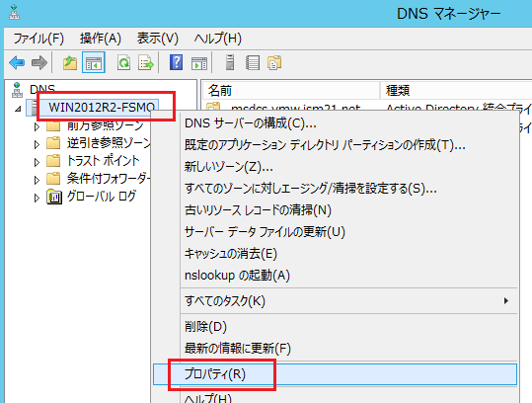Viewport: 532px width, 403px height.
Task: Click the blue Help question mark icon
Action: 176,62
